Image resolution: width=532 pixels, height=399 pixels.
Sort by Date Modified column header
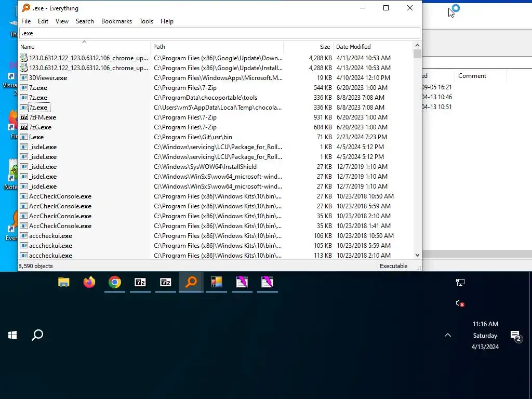click(373, 47)
